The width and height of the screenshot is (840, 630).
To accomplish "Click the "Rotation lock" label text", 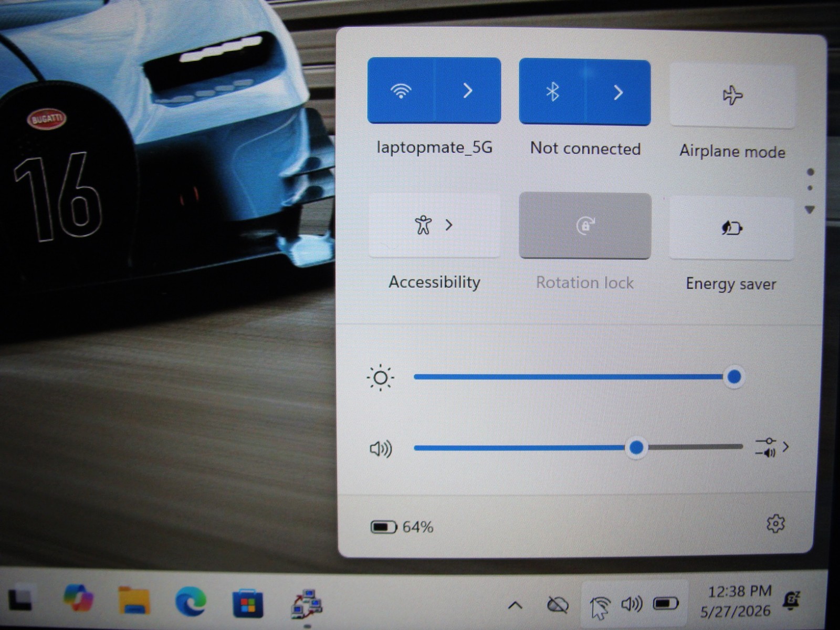I will pos(585,283).
